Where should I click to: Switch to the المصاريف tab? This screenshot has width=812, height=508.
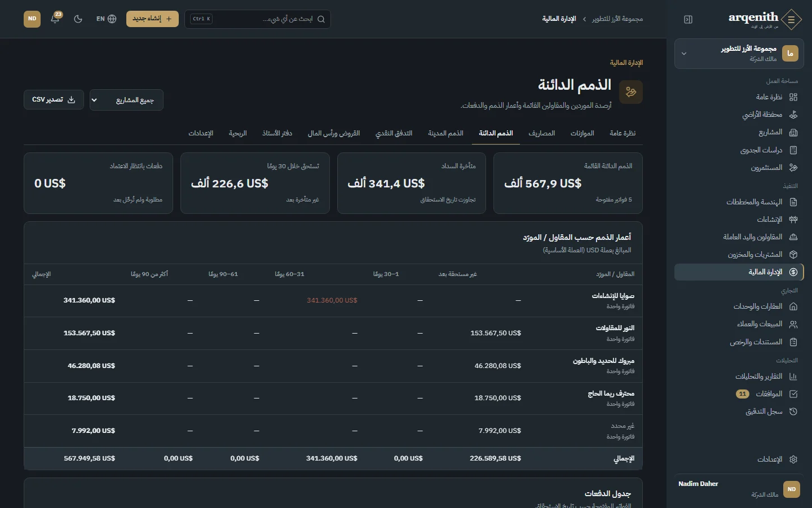pos(541,133)
